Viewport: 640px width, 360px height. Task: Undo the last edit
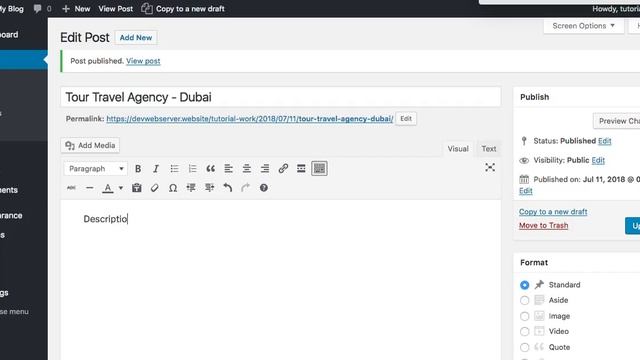[227, 188]
